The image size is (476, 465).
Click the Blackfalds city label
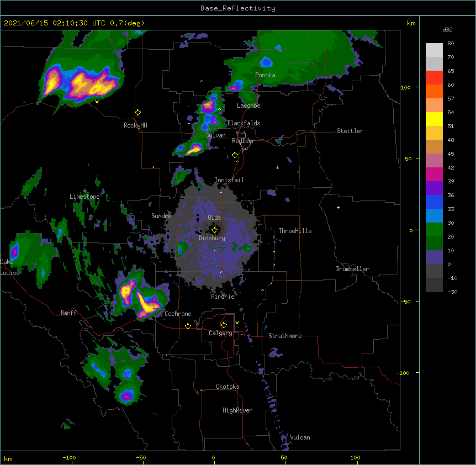click(x=244, y=123)
